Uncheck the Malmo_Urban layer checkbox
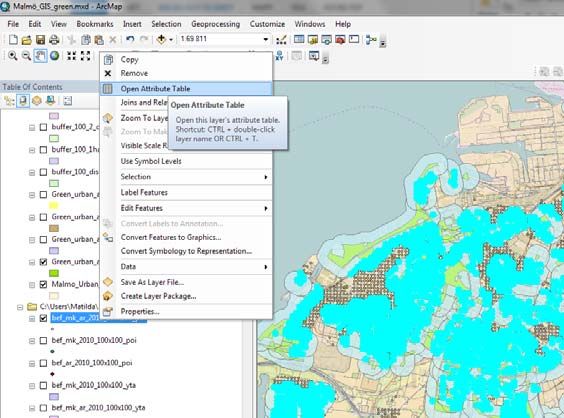This screenshot has width=564, height=418. click(43, 284)
